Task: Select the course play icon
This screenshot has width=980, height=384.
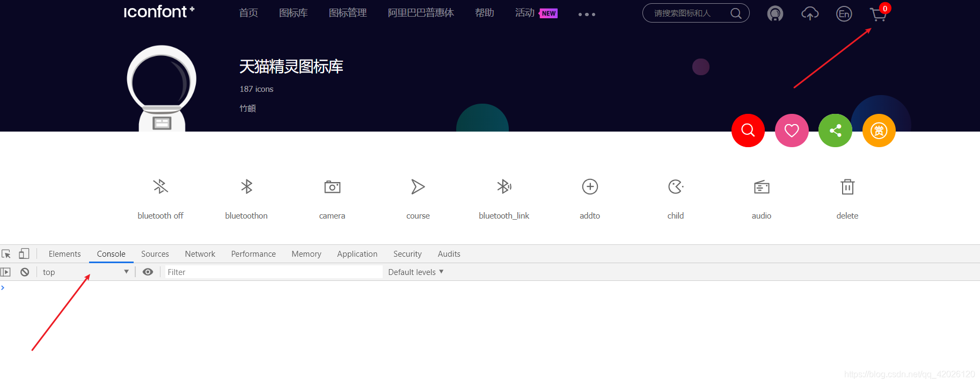Action: [418, 186]
